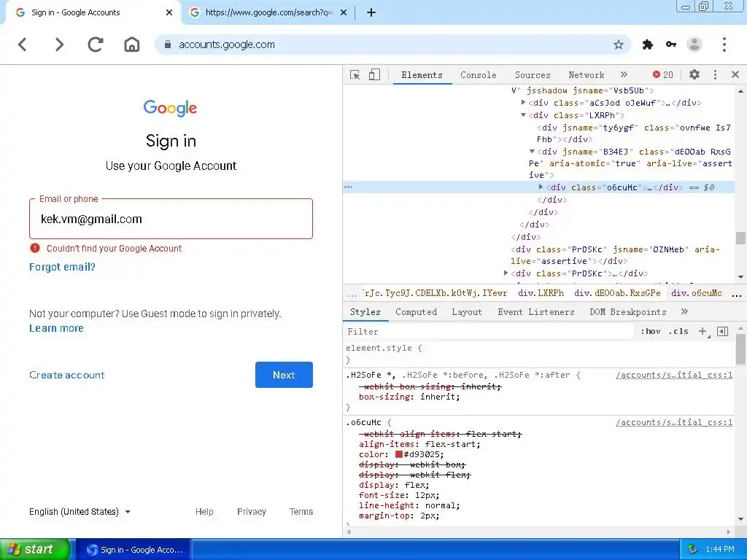Open the Privacy footer link
This screenshot has height=560, width=747.
pyautogui.click(x=252, y=512)
